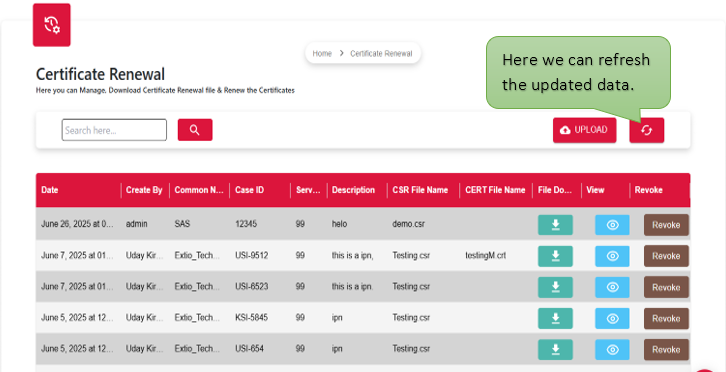
Task: Click the Certificate Renewal logo icon
Action: pos(51,25)
